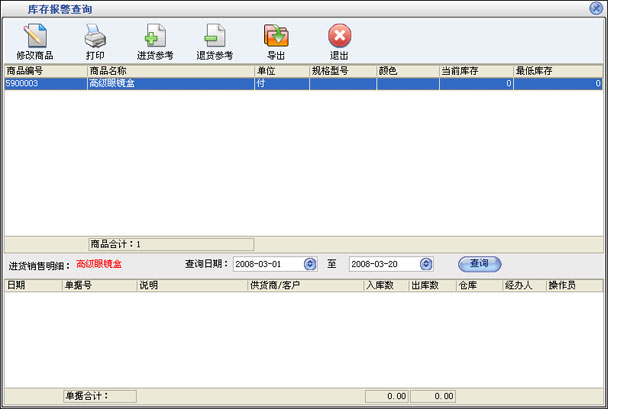Export data with the 导出 icon

276,41
